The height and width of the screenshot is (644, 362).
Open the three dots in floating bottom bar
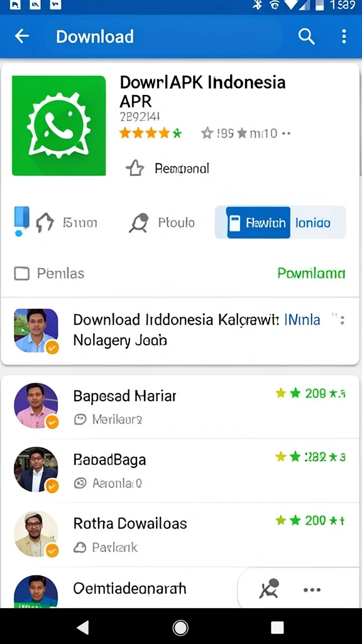point(312,590)
